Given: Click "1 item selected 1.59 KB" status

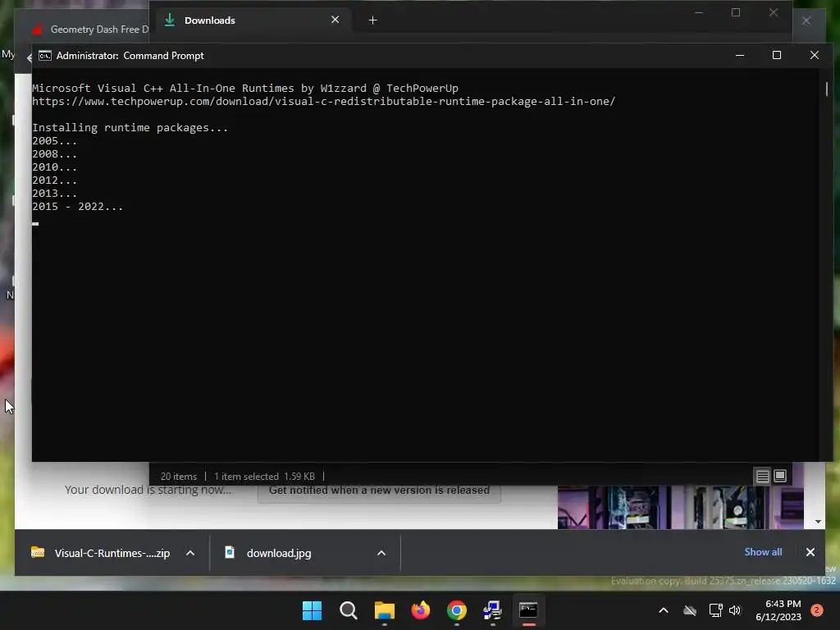Looking at the screenshot, I should (264, 477).
